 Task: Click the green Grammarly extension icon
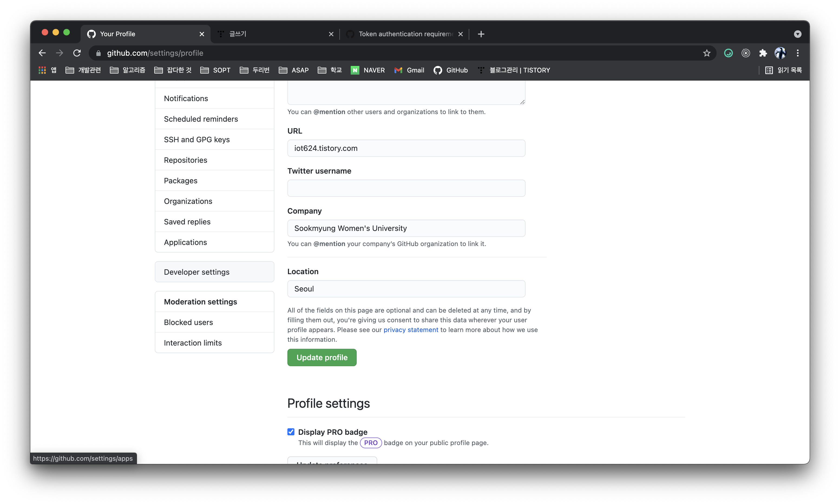[x=728, y=53]
